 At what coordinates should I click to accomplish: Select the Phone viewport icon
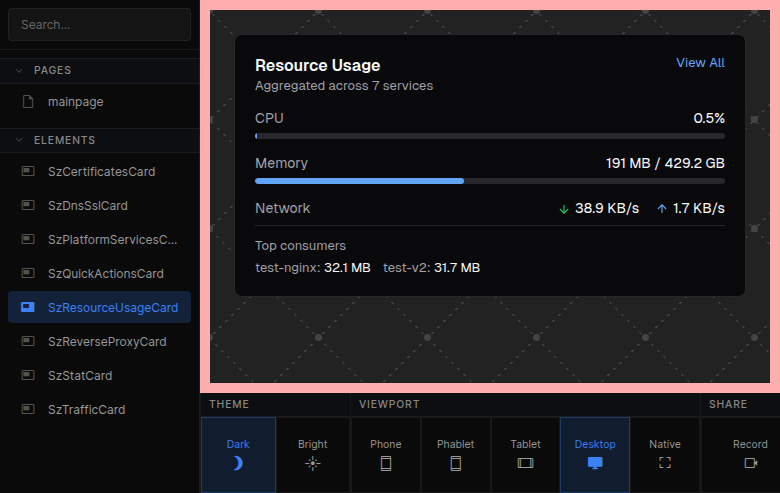click(x=386, y=463)
